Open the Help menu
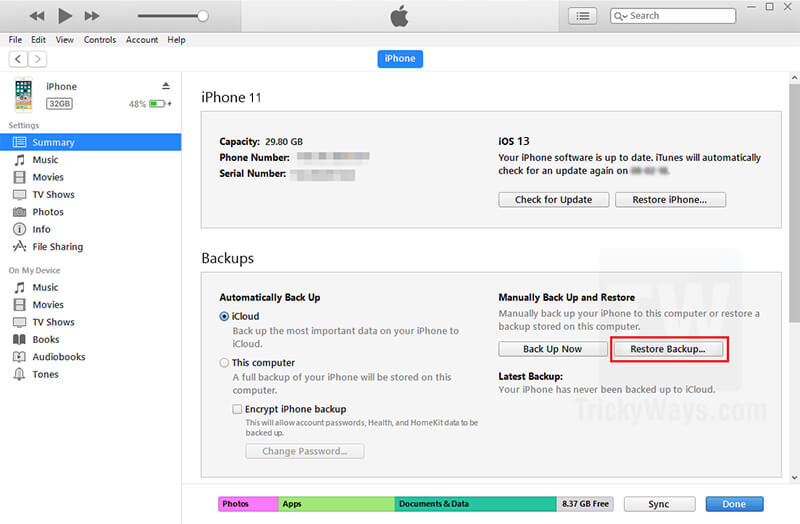The height and width of the screenshot is (524, 800). tap(177, 40)
